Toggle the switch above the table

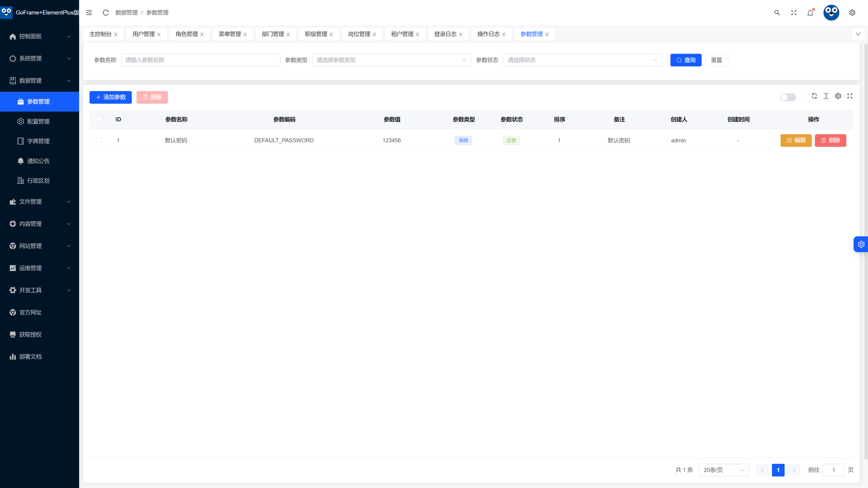[x=788, y=97]
